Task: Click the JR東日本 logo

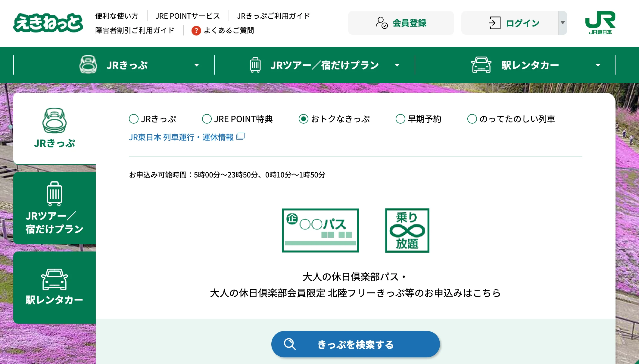Action: click(x=600, y=23)
